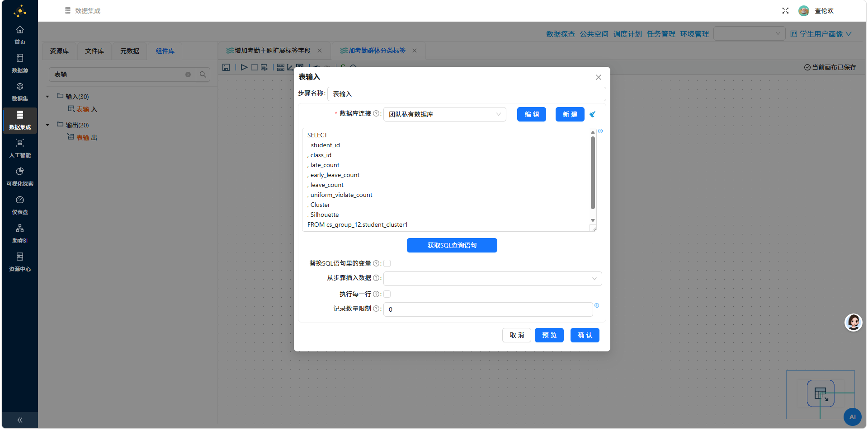The height and width of the screenshot is (430, 868).
Task: Click the run (play) toolbar icon
Action: pyautogui.click(x=244, y=67)
